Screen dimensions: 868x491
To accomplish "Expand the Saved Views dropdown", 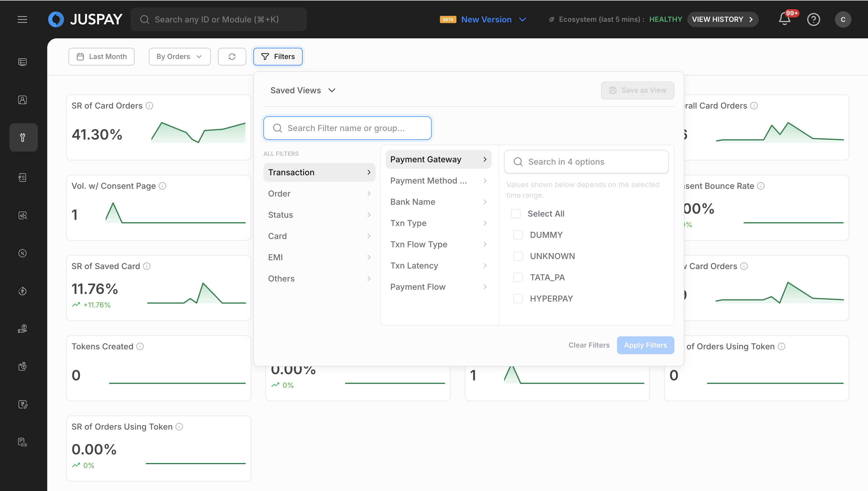I will click(x=303, y=90).
